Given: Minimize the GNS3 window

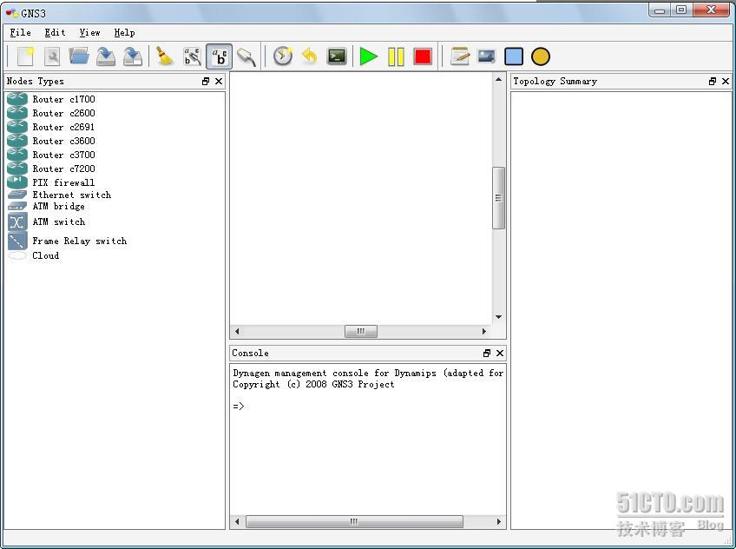Looking at the screenshot, I should coord(660,10).
